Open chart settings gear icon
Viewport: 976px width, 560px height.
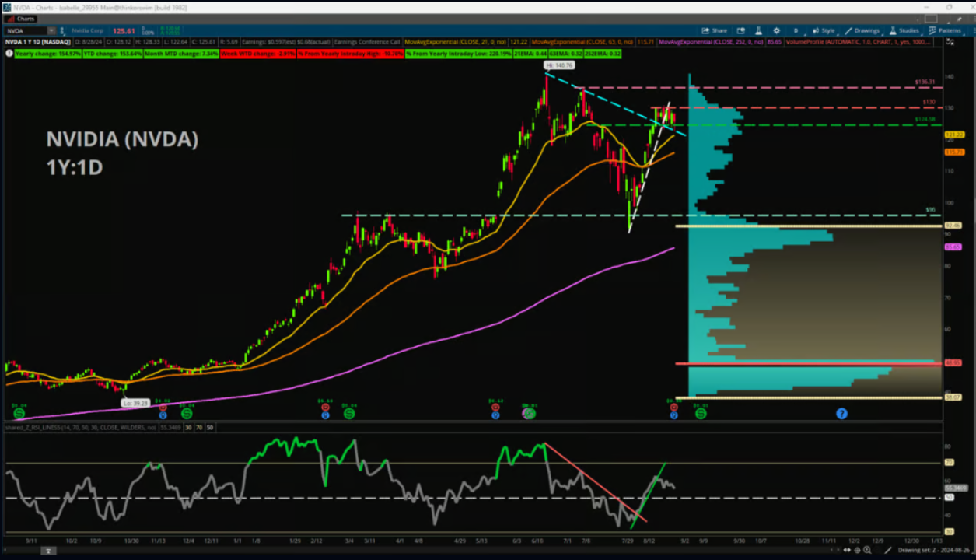coord(776,31)
